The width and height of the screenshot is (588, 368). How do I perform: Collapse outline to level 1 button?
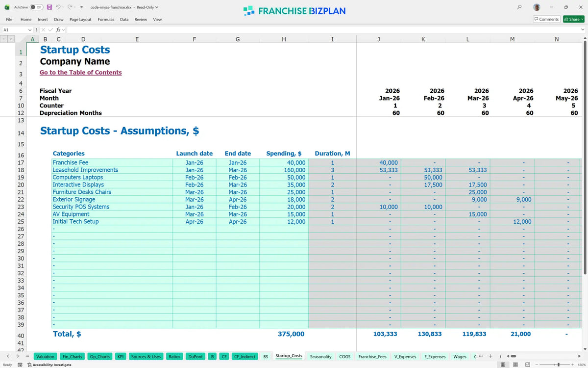pos(4,39)
